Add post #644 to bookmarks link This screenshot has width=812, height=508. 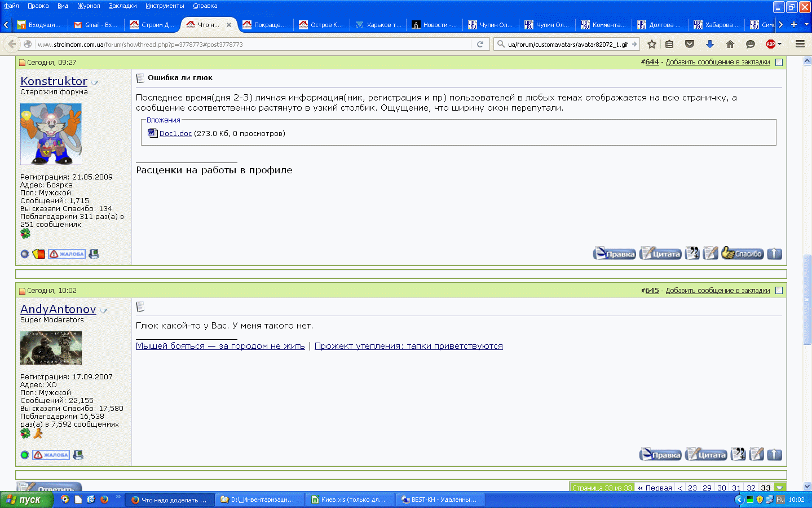pos(718,62)
